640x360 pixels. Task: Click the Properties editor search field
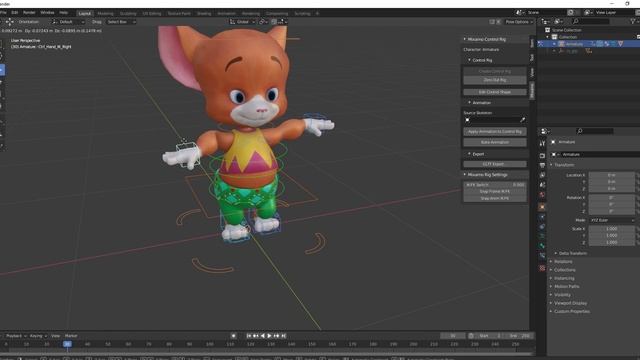(x=595, y=131)
